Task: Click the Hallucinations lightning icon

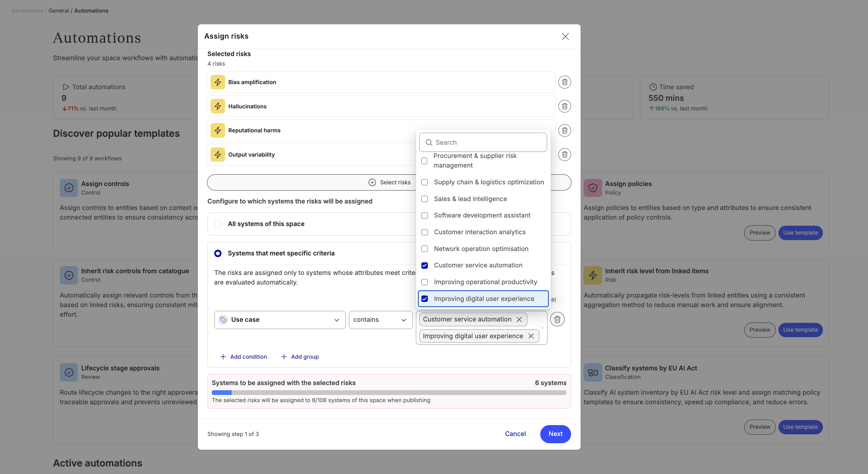Action: [218, 106]
